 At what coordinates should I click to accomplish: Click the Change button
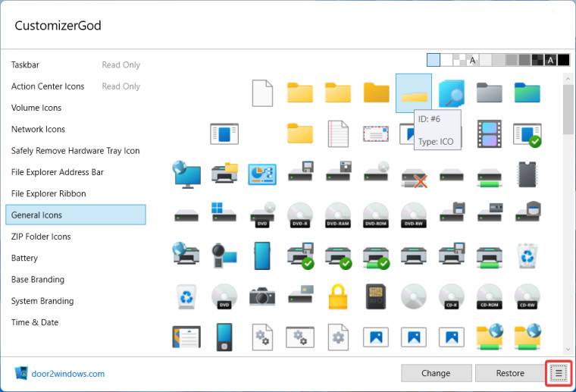click(436, 373)
